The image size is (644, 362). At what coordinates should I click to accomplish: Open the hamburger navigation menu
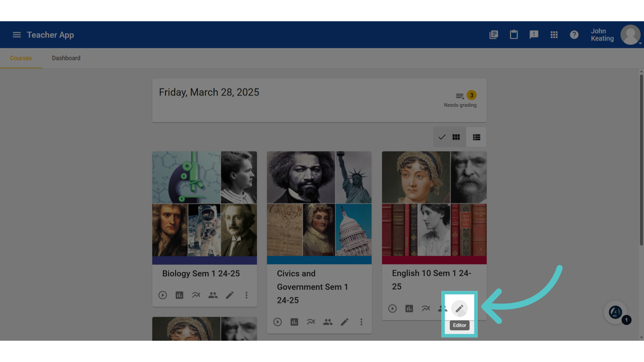point(17,35)
